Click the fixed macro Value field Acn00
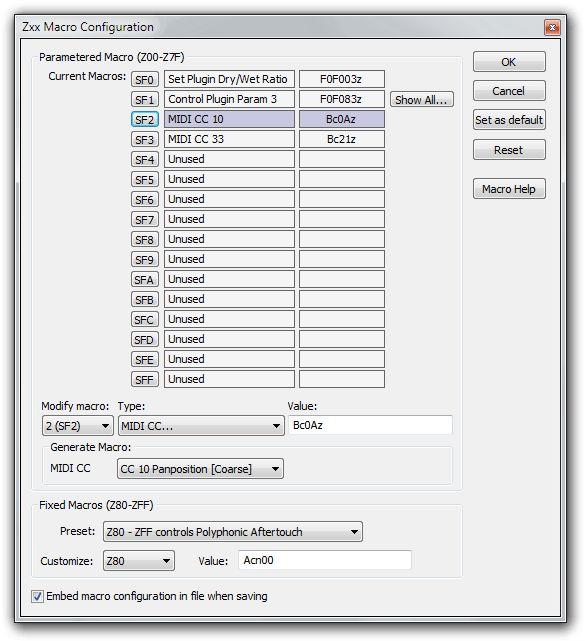 coord(325,560)
